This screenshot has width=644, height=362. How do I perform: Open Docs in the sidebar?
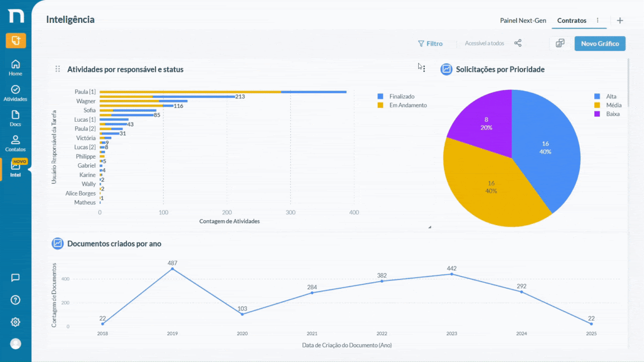click(16, 118)
